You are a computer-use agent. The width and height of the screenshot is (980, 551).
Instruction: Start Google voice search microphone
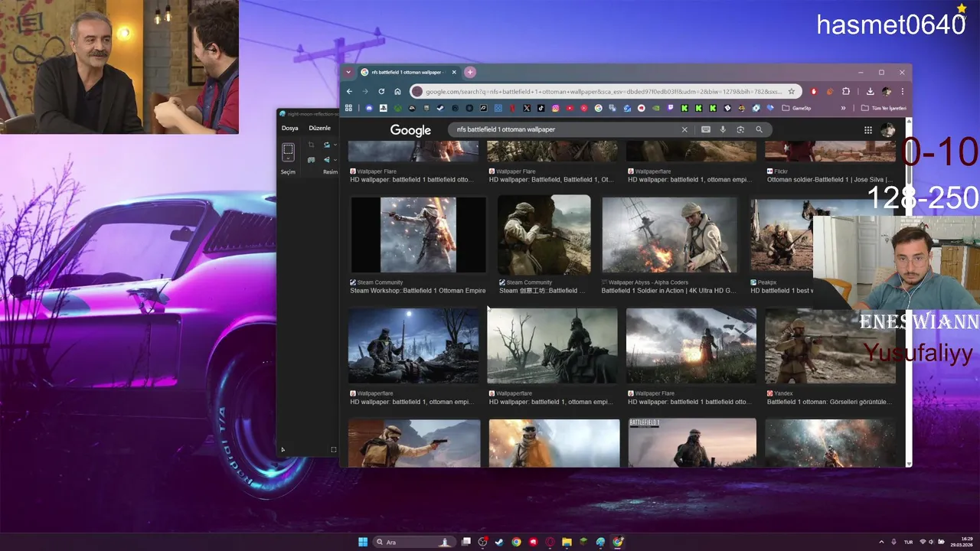click(723, 129)
